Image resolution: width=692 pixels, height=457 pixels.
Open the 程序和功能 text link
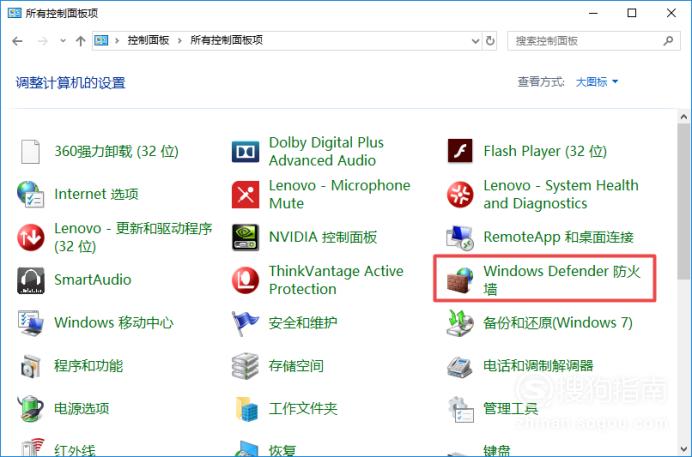(x=88, y=366)
